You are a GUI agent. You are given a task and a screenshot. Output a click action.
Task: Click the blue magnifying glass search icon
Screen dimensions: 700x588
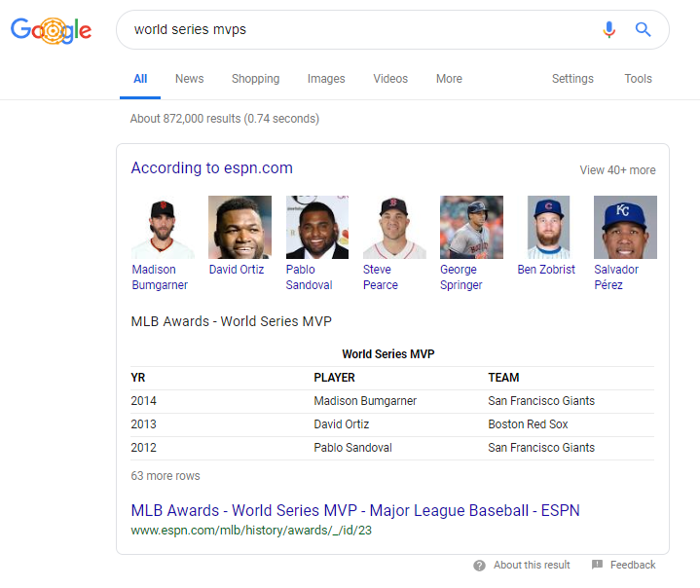point(643,29)
